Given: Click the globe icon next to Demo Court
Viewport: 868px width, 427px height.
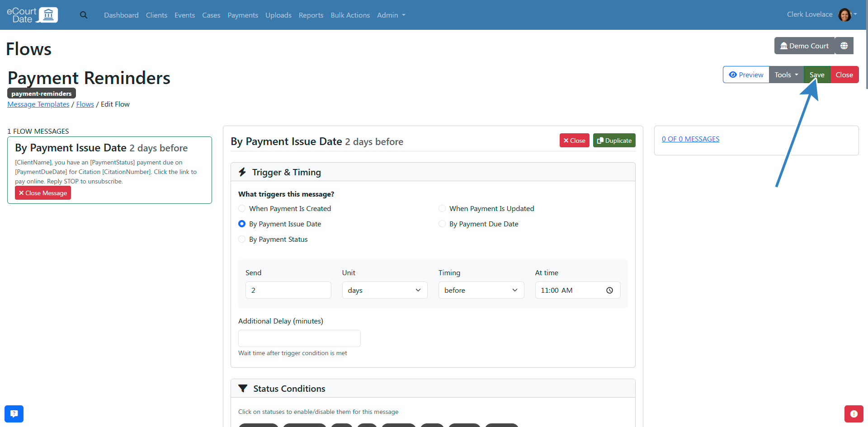Looking at the screenshot, I should (844, 46).
